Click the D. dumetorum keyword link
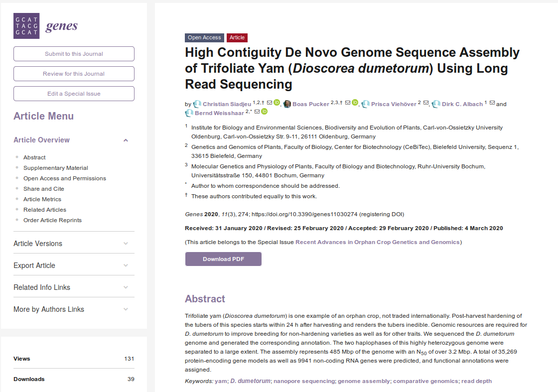 (250, 381)
